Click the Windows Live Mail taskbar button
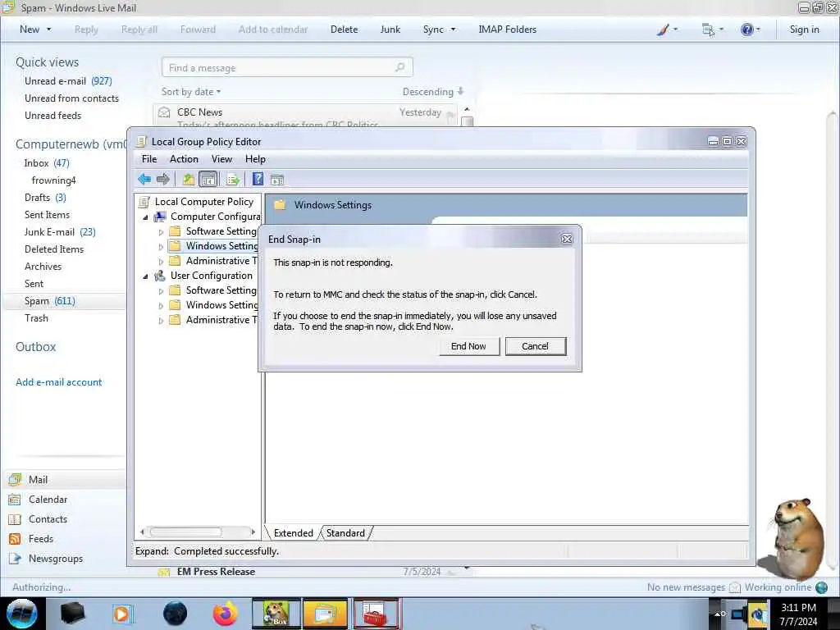840x630 pixels. (x=325, y=614)
